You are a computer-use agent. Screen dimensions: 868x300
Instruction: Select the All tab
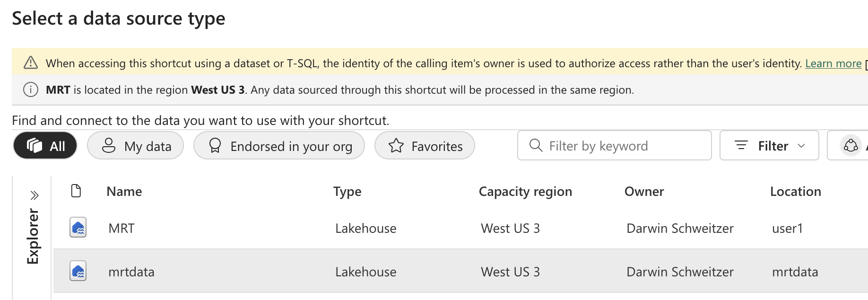(45, 146)
